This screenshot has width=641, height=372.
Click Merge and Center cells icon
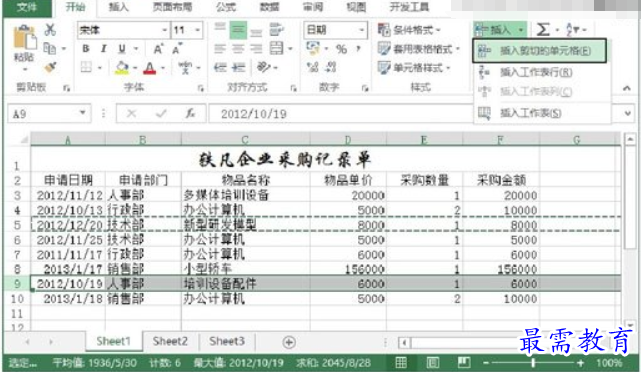[x=277, y=49]
